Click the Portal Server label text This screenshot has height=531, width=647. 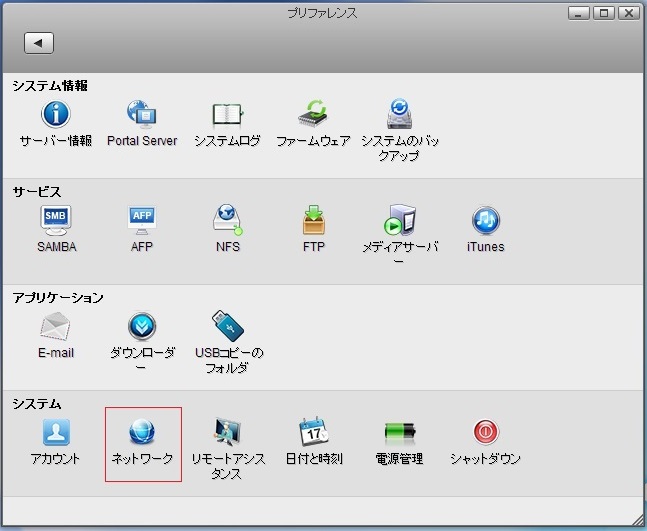pyautogui.click(x=142, y=141)
